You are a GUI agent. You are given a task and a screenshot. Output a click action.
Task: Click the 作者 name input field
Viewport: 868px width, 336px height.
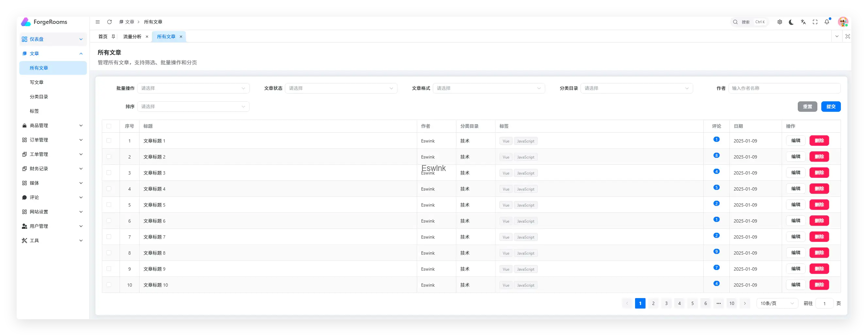tap(784, 88)
